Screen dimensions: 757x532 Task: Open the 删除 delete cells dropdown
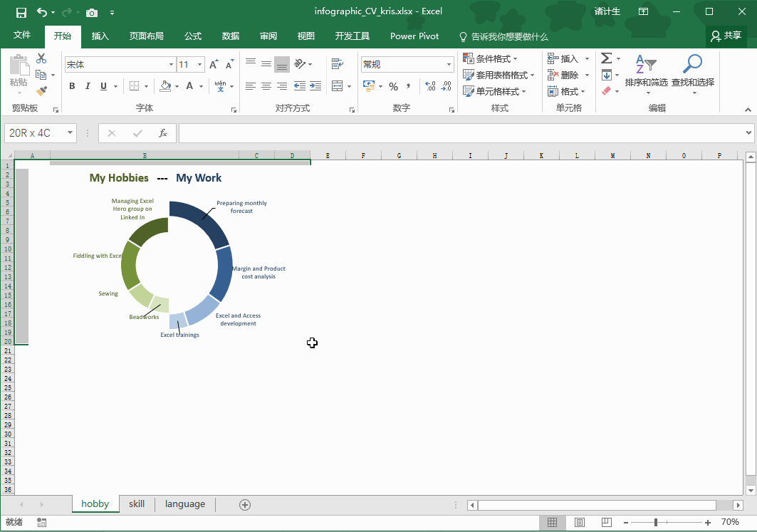(587, 75)
